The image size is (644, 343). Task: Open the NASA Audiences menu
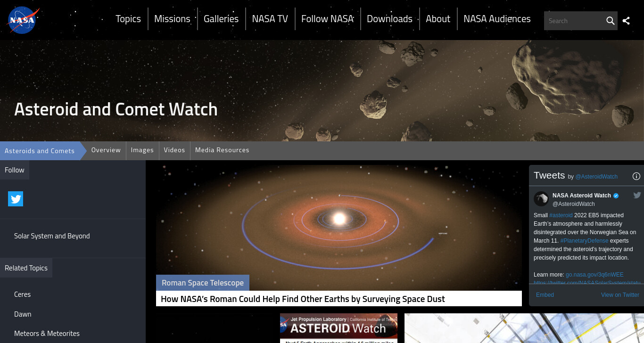point(497,19)
